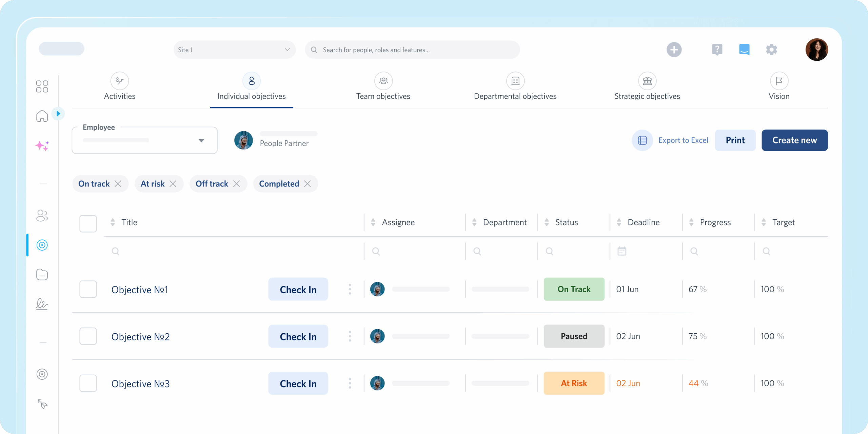Click the global search field
Image resolution: width=868 pixels, height=434 pixels.
(x=412, y=50)
